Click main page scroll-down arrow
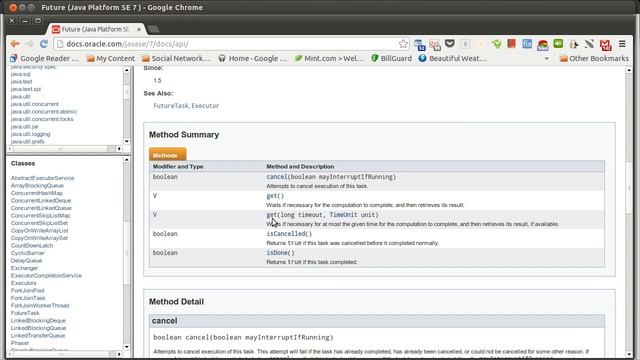The image size is (640, 360). pyautogui.click(x=629, y=354)
